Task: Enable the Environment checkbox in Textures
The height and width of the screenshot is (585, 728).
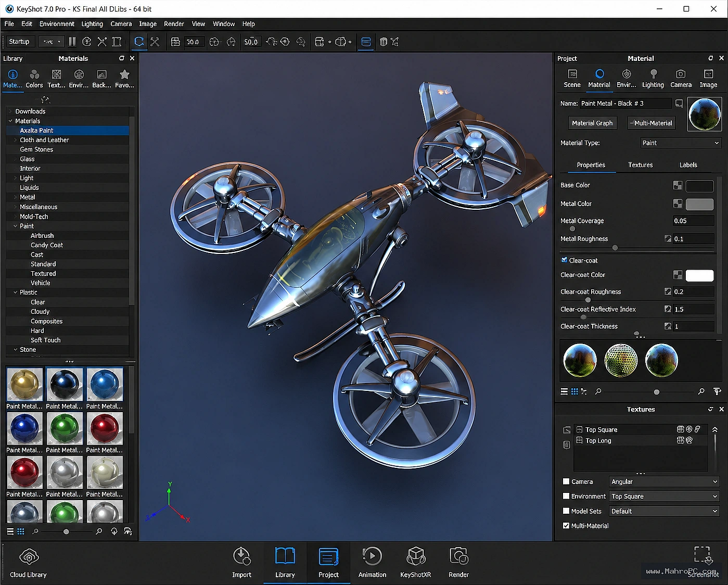Action: click(566, 496)
